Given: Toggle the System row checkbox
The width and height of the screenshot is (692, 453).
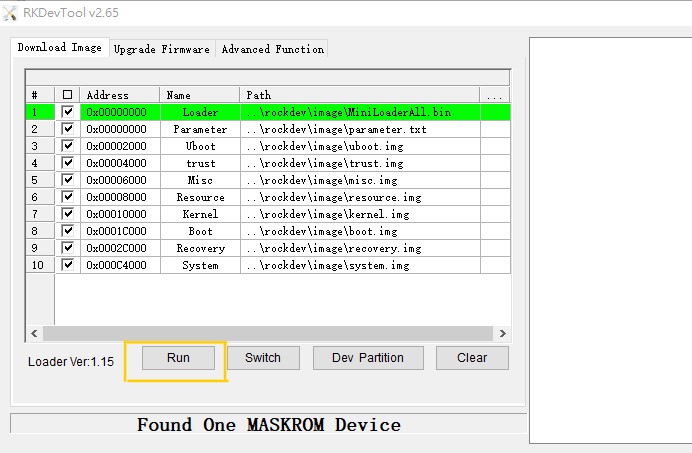Looking at the screenshot, I should tap(68, 265).
